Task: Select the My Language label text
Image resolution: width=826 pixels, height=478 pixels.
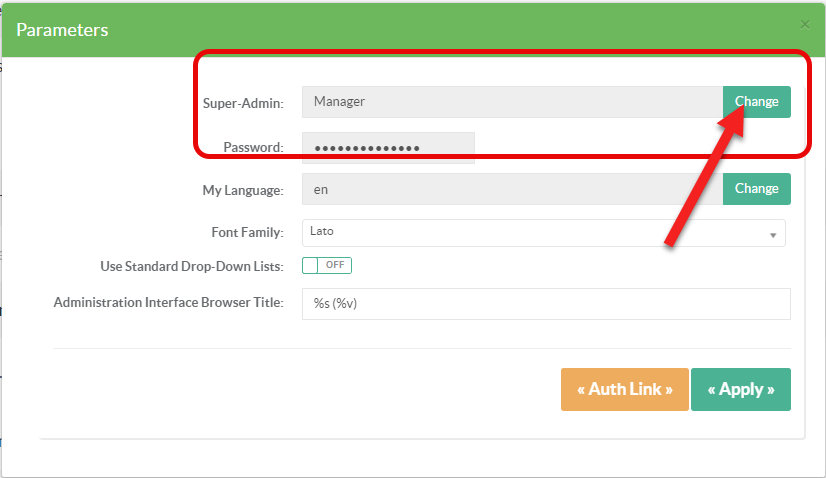Action: click(243, 189)
